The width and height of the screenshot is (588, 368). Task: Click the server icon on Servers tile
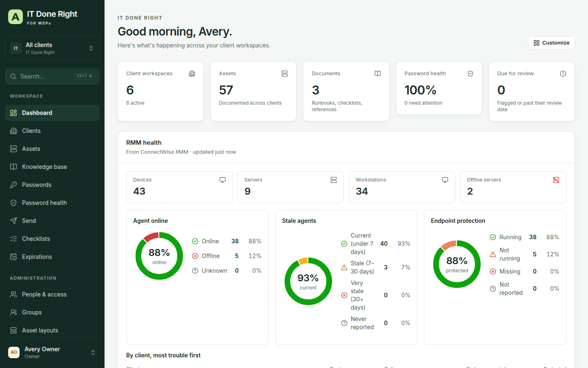(x=334, y=180)
